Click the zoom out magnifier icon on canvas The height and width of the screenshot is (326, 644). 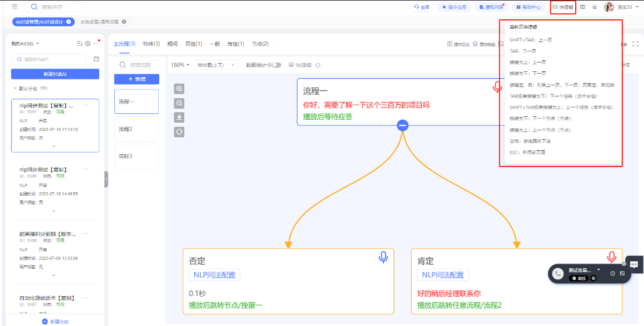180,103
